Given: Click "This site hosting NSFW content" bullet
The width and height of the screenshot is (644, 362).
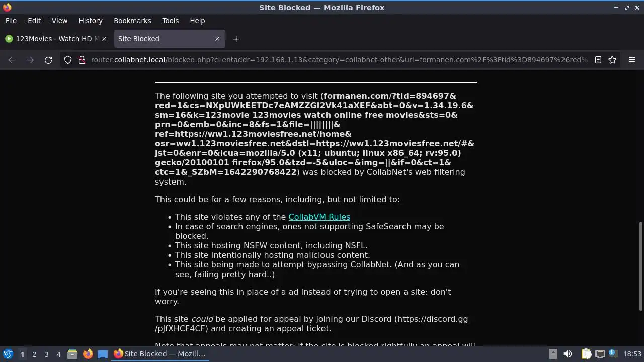Looking at the screenshot, I should click(x=271, y=245).
